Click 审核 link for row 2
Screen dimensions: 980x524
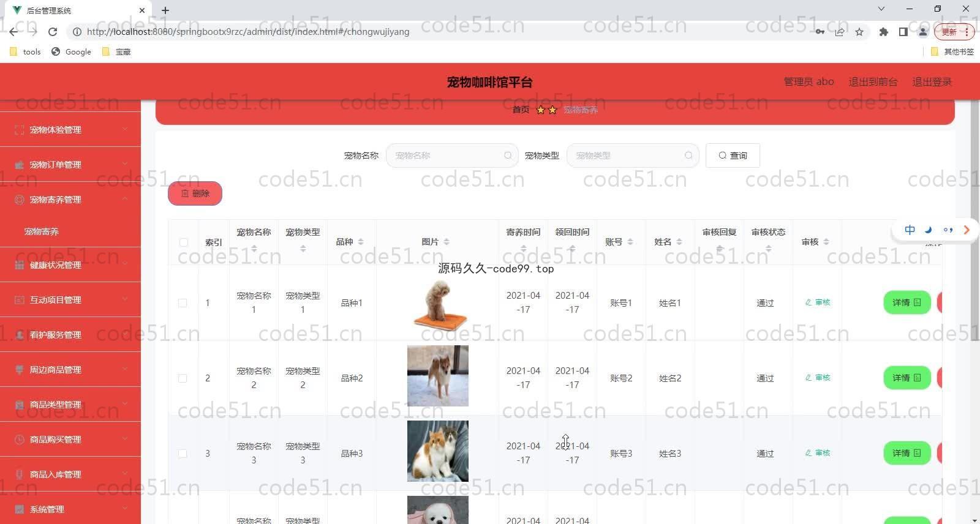coord(818,378)
